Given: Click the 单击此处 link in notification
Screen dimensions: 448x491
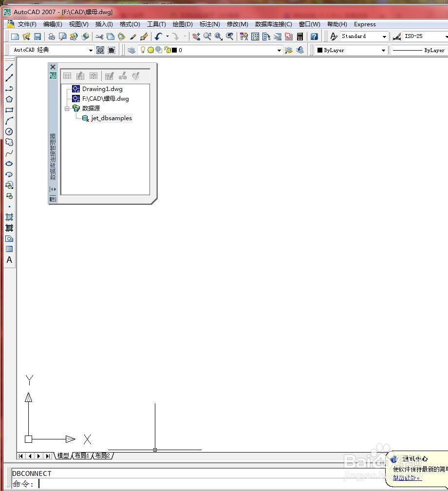Looking at the screenshot, I should (407, 478).
